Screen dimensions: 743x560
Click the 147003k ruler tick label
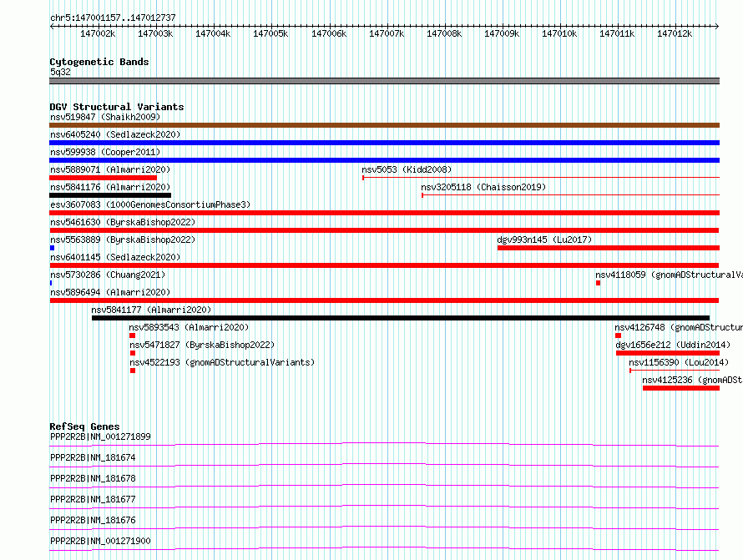coord(155,33)
